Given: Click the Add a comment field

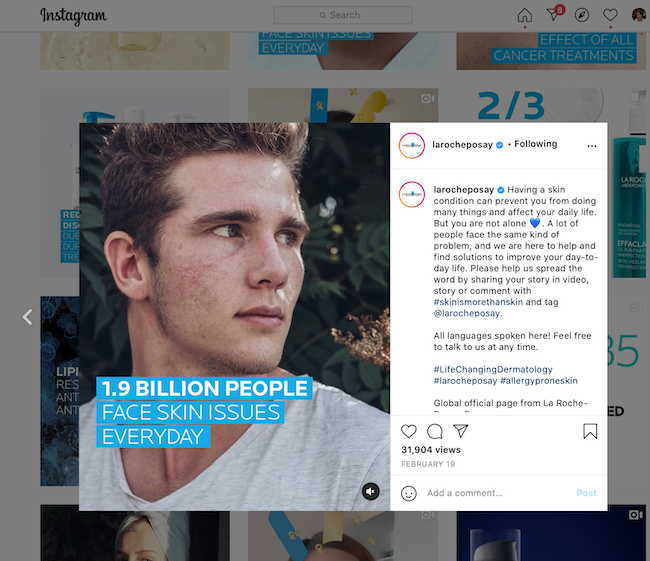Looking at the screenshot, I should 497,493.
